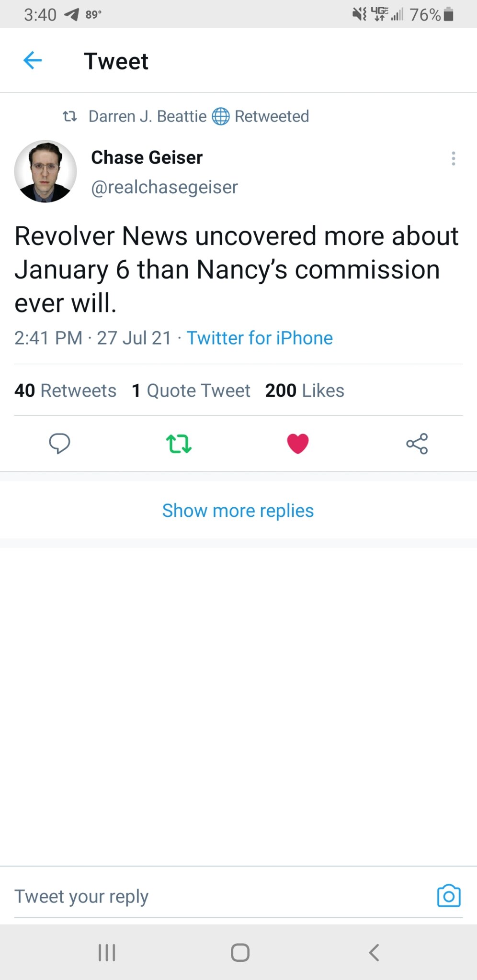
Task: Open the tweet options three-dot menu
Action: (453, 159)
